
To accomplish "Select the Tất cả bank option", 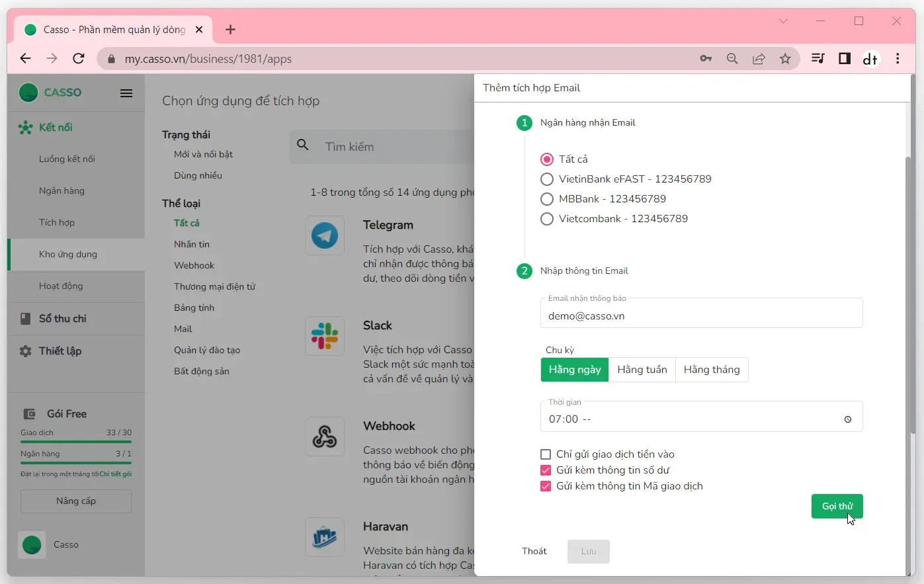I will point(547,159).
